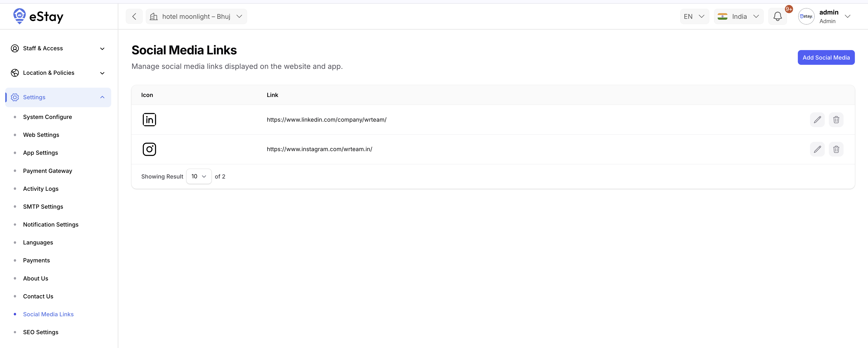Click the hotel building icon
Viewport: 868px width, 348px height.
pyautogui.click(x=154, y=17)
